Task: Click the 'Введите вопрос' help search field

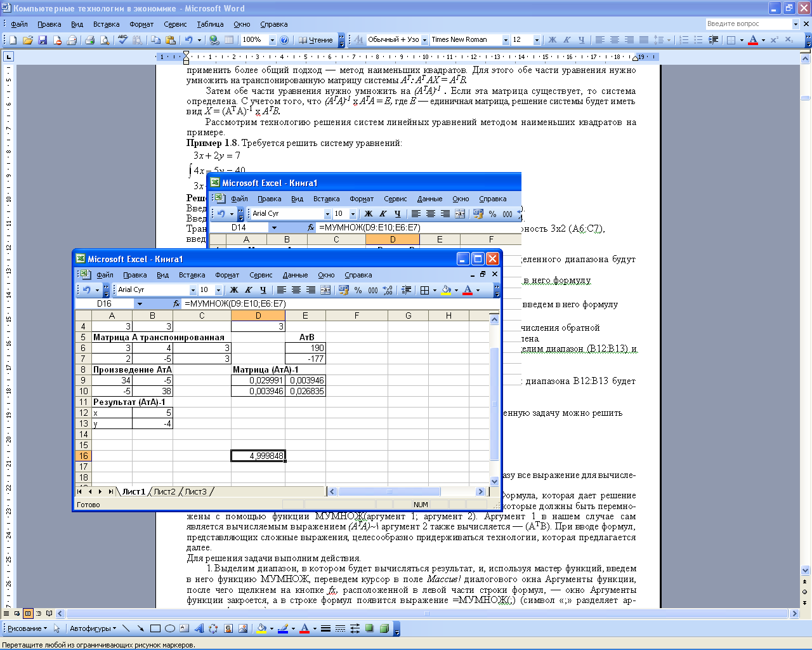Action: [749, 23]
